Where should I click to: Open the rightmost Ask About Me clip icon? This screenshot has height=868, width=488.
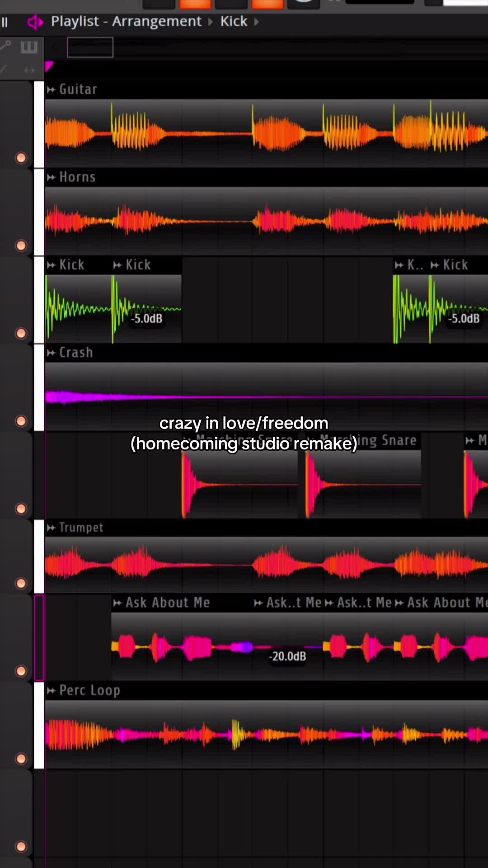tap(399, 603)
